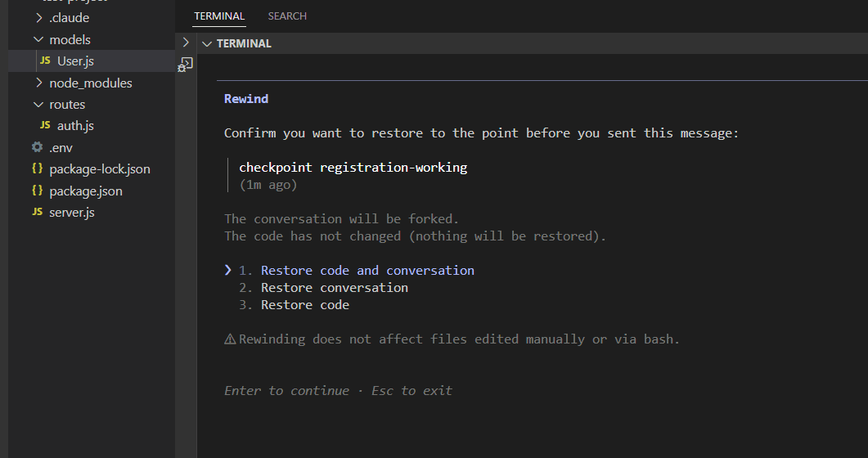Select the .claude folder label
868x458 pixels.
[69, 18]
